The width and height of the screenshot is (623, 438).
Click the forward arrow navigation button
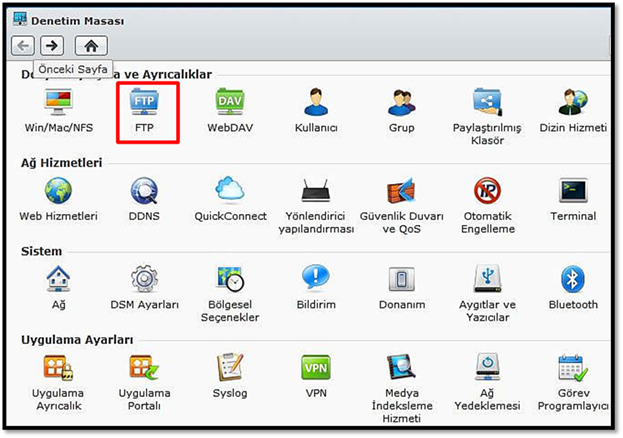[52, 45]
